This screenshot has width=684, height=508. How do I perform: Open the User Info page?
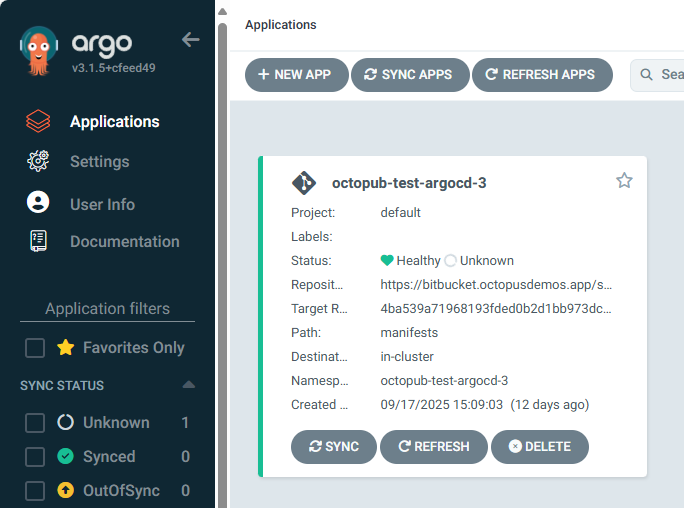coord(102,204)
